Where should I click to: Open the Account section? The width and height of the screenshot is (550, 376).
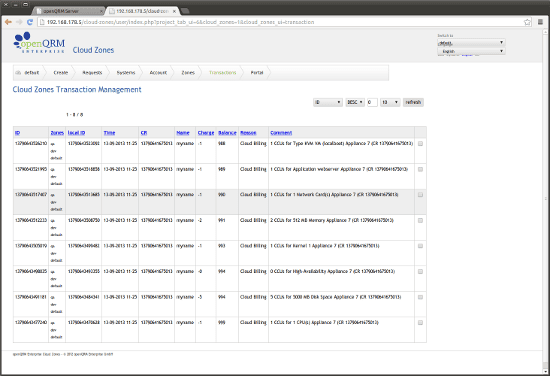pyautogui.click(x=158, y=73)
